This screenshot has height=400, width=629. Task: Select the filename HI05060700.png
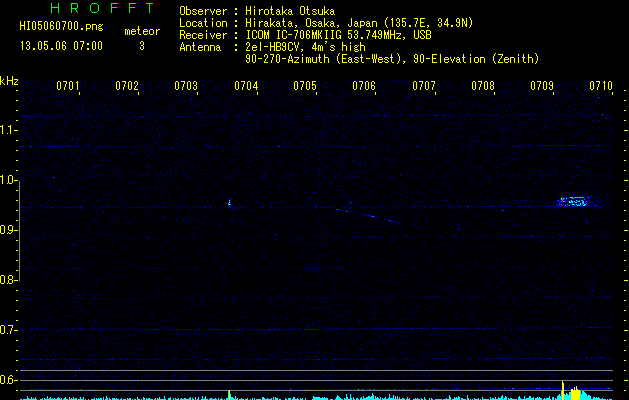61,26
